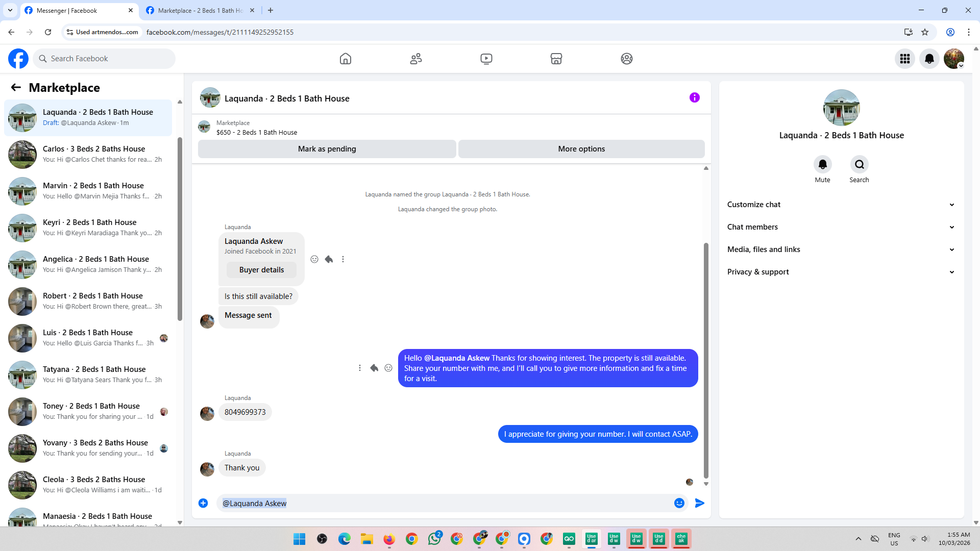Click the plus icon for more actions
The image size is (980, 551).
[x=203, y=503]
